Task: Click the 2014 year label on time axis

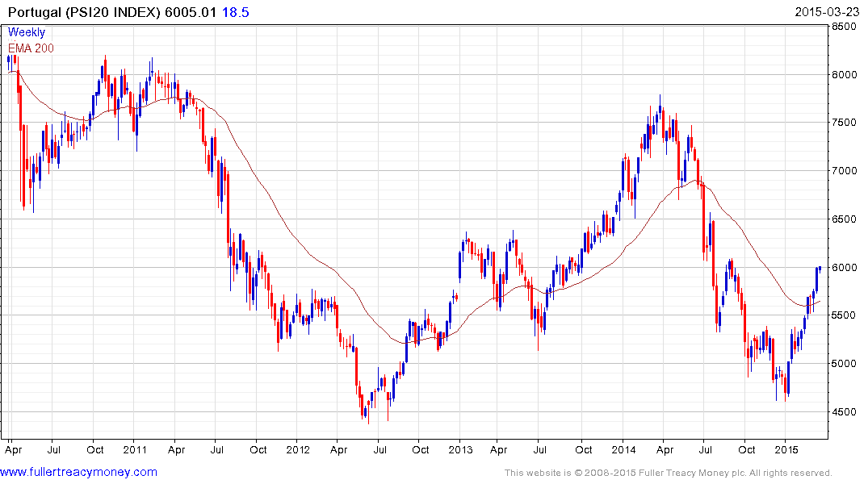Action: pyautogui.click(x=623, y=449)
